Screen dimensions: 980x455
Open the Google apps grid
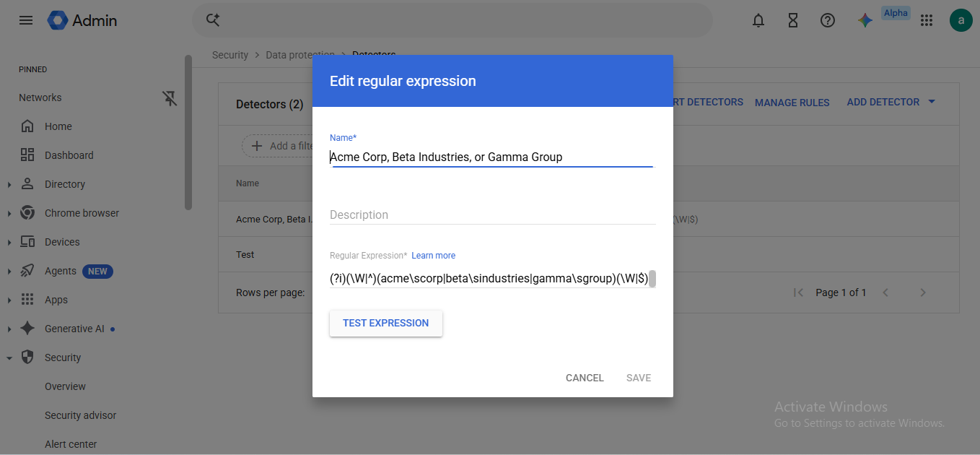[x=927, y=20]
